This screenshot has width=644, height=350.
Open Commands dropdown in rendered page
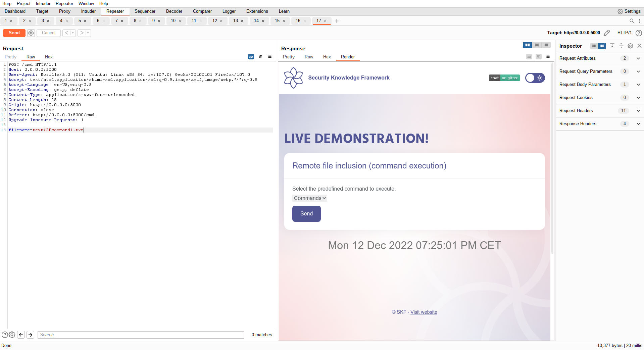pyautogui.click(x=309, y=198)
